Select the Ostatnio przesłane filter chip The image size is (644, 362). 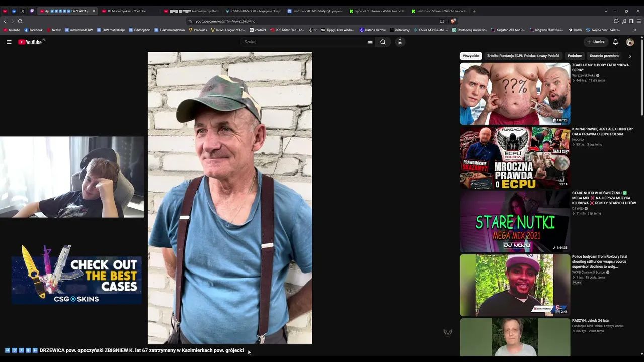point(604,56)
